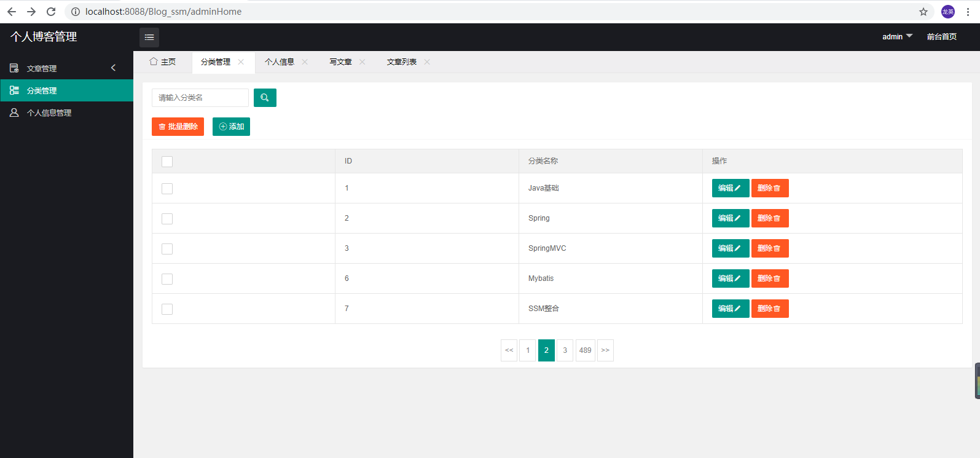
Task: Delete the SSM整合 category
Action: tap(770, 309)
